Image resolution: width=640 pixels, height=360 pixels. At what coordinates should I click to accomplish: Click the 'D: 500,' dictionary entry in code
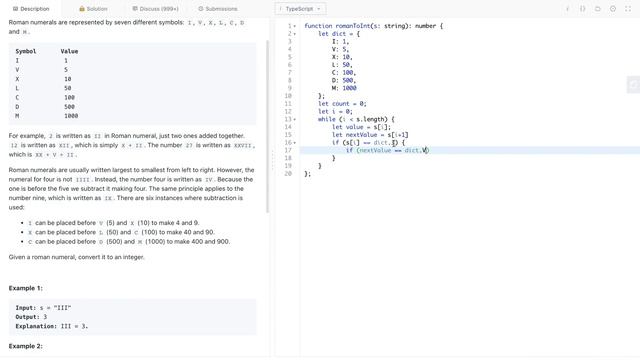344,80
